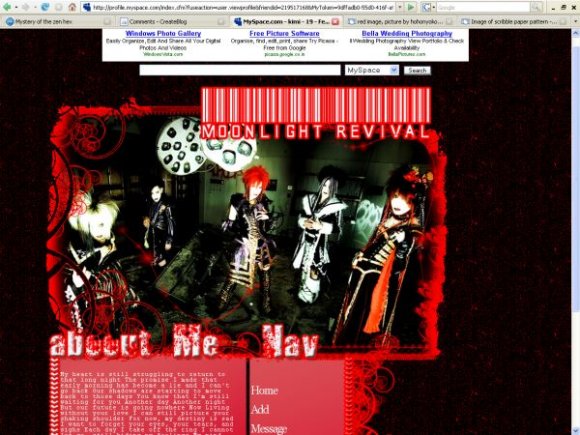The width and height of the screenshot is (580, 435).
Task: Click the search magnifier icon in browser search box
Action: coord(536,7)
